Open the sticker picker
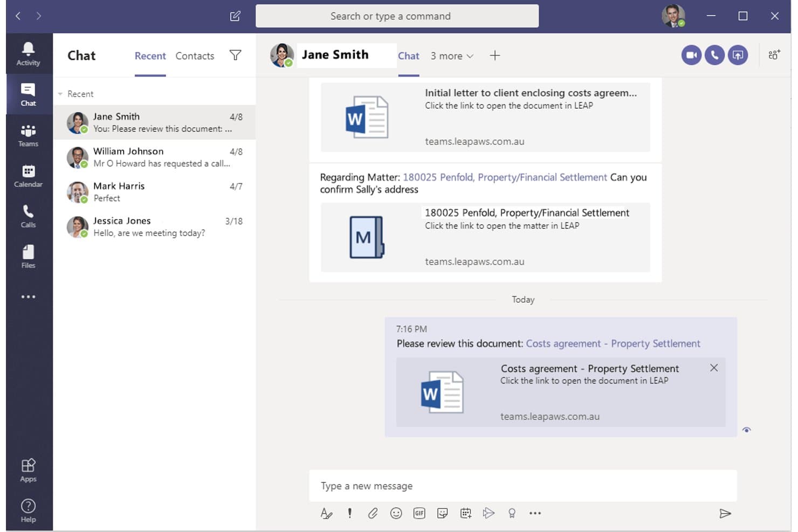 tap(442, 513)
